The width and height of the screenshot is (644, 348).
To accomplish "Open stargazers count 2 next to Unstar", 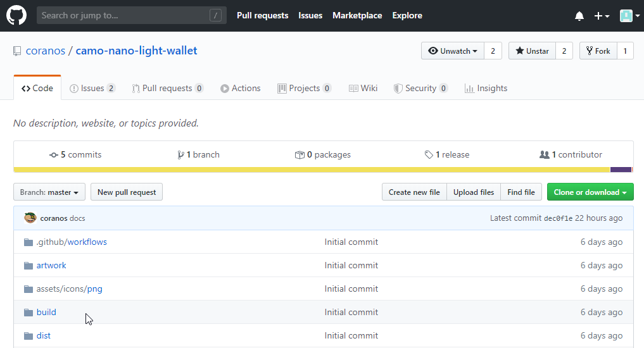I will (564, 51).
